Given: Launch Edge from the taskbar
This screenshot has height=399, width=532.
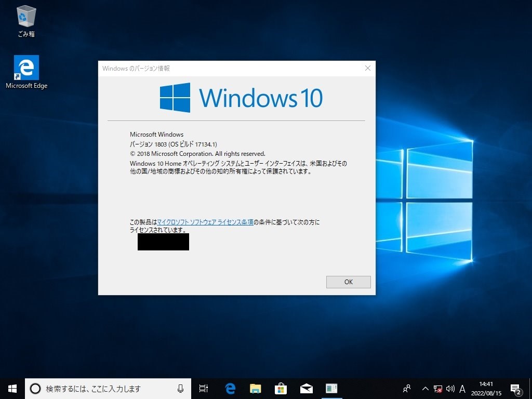Looking at the screenshot, I should (x=230, y=389).
